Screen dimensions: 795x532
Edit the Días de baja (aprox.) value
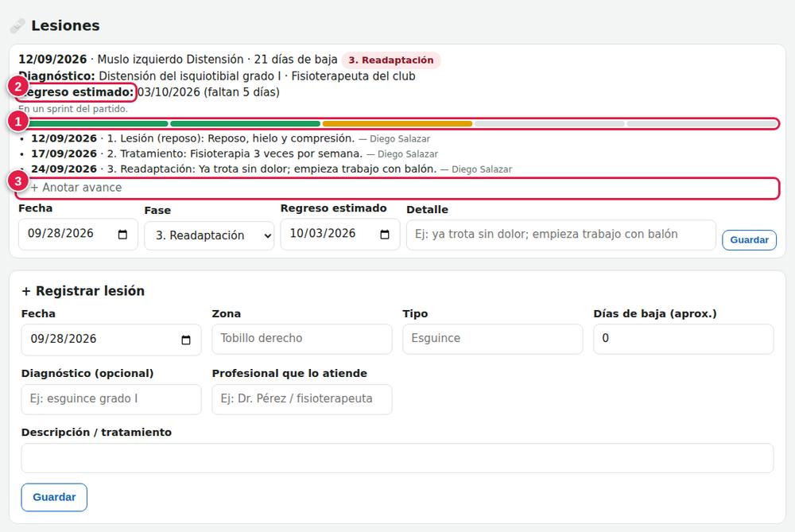pos(684,339)
